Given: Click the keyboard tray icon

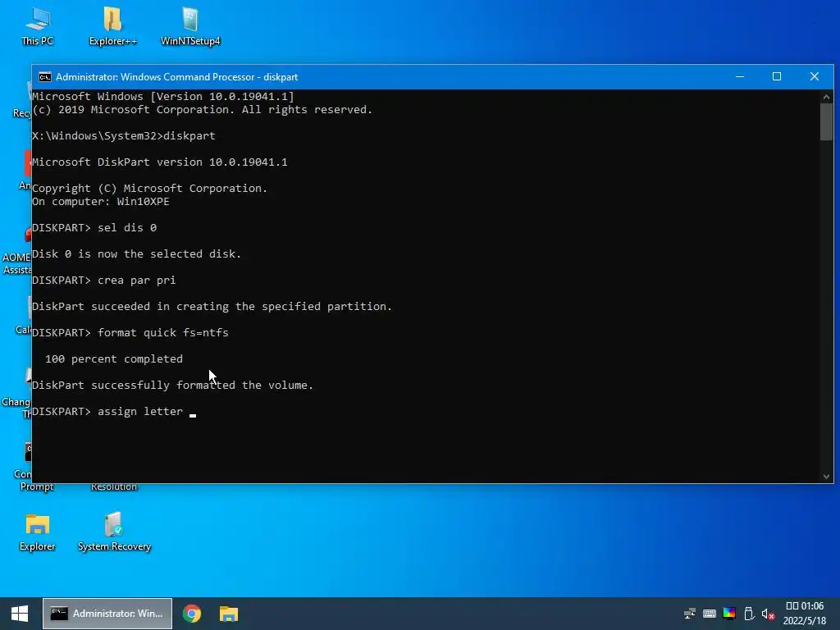Looking at the screenshot, I should click(x=710, y=614).
